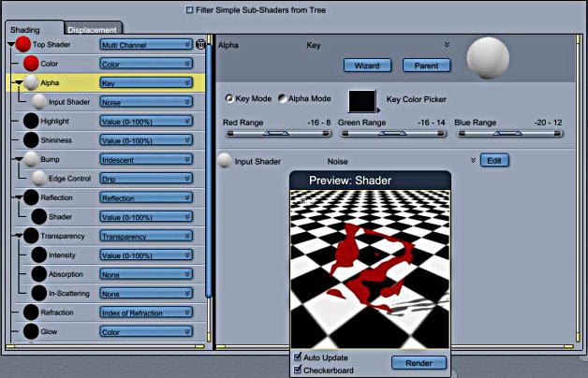The image size is (588, 378).
Task: Switch to the Displacement tab
Action: pyautogui.click(x=92, y=29)
